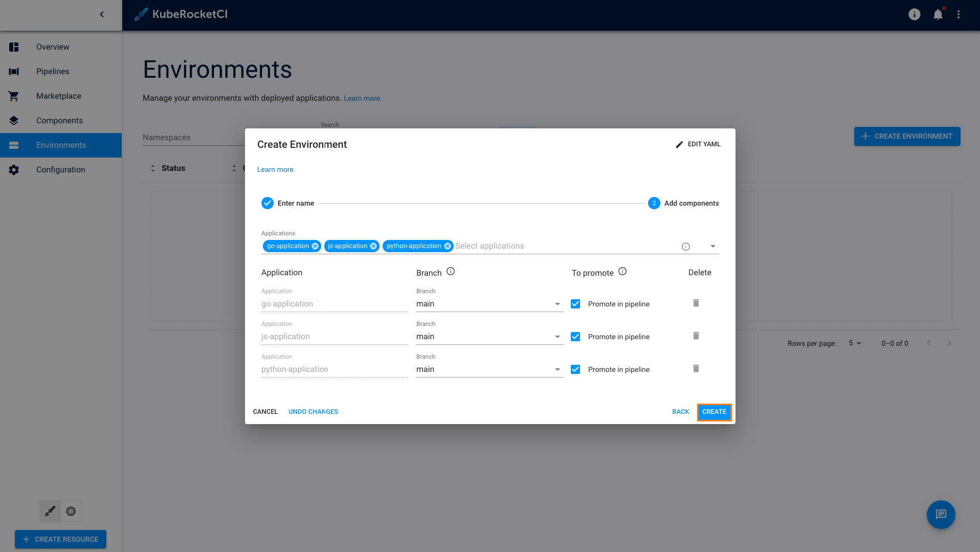Open the Components section
Image resolution: width=980 pixels, height=552 pixels.
click(x=59, y=120)
